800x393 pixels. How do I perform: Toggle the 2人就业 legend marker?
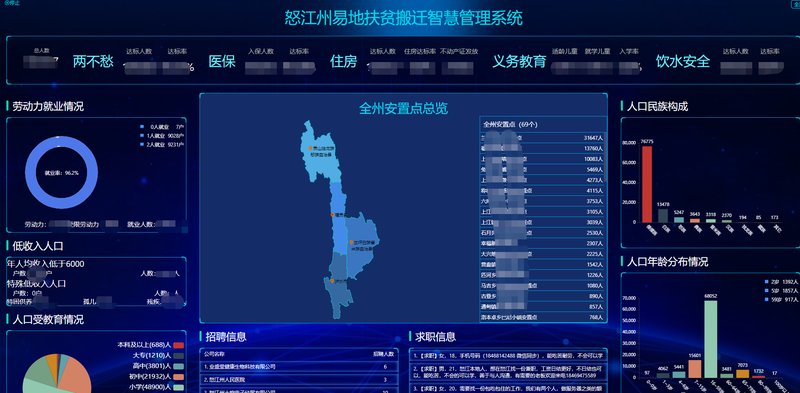pos(142,145)
